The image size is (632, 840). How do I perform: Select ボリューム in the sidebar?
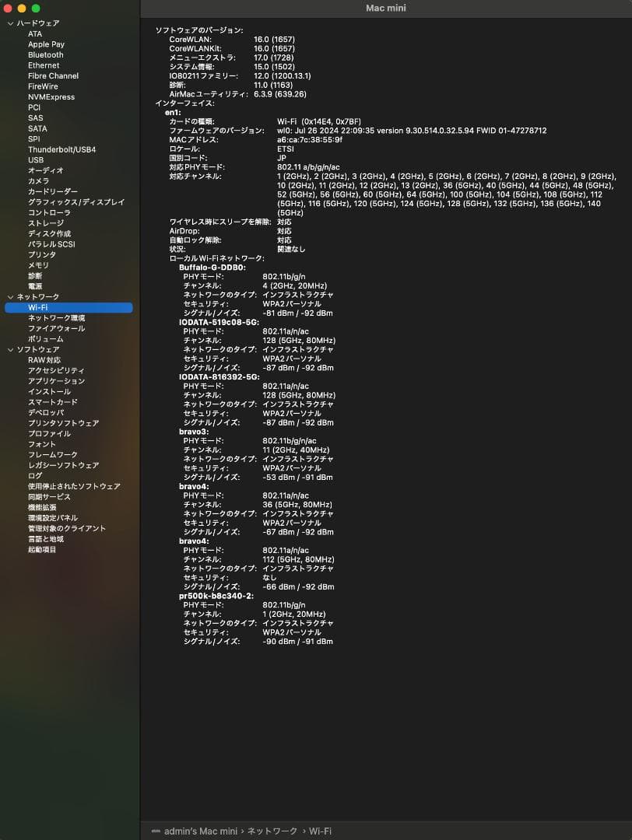[x=46, y=339]
